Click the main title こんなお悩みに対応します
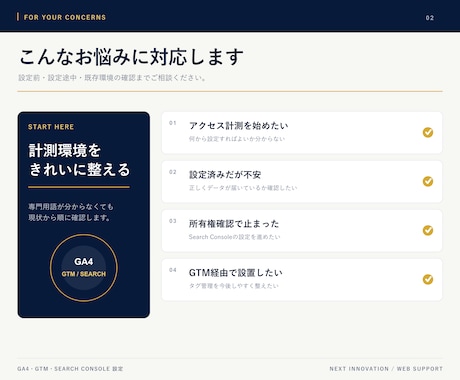Image resolution: width=460 pixels, height=380 pixels. tap(131, 57)
